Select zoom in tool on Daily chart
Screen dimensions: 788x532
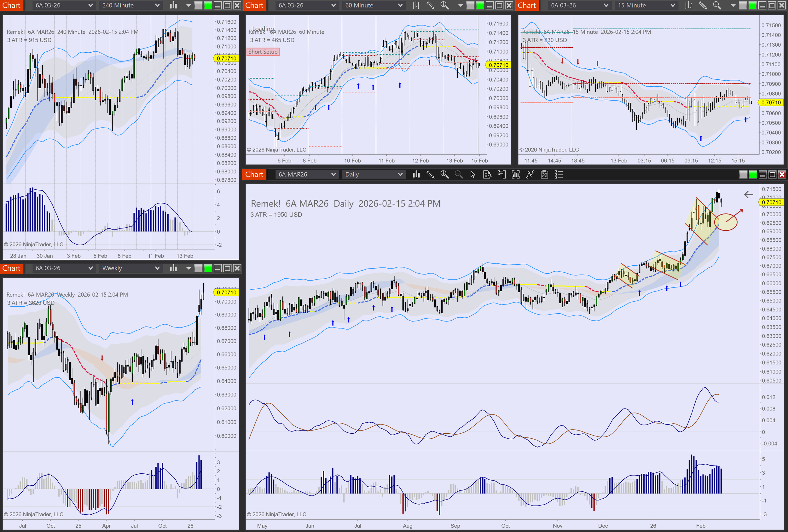[444, 175]
